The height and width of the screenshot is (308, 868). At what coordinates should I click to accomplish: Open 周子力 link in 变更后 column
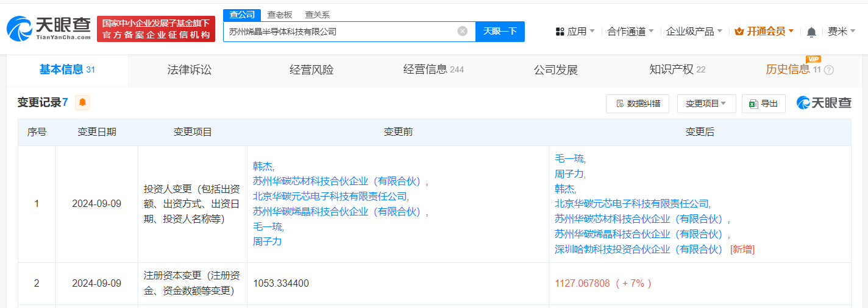569,173
